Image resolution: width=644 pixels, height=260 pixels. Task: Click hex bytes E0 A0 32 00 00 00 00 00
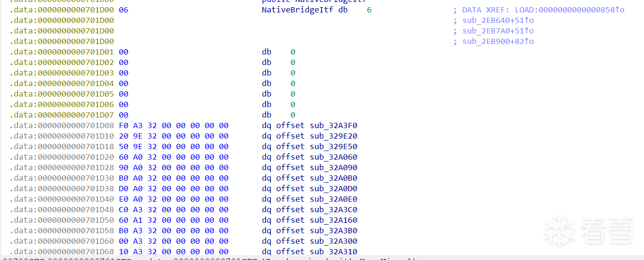coord(174,199)
